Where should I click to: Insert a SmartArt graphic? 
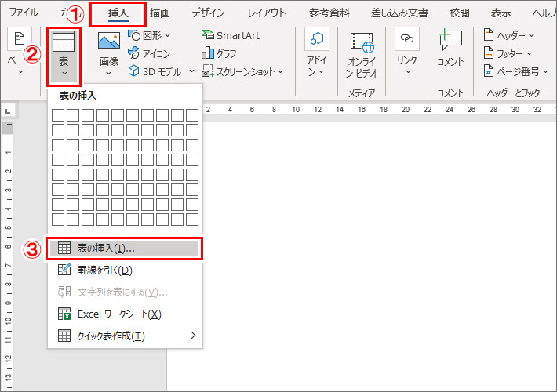(x=232, y=34)
